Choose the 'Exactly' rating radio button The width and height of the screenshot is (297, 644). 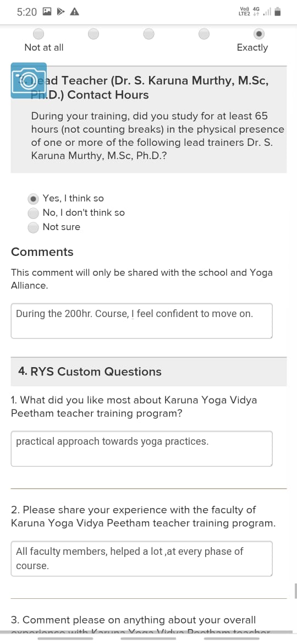pos(259,34)
